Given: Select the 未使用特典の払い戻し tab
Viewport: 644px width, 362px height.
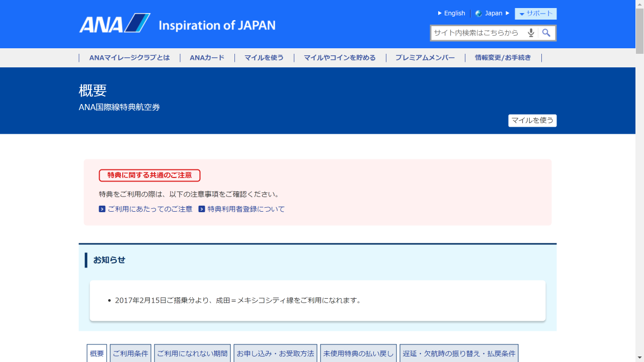Looking at the screenshot, I should tap(358, 353).
